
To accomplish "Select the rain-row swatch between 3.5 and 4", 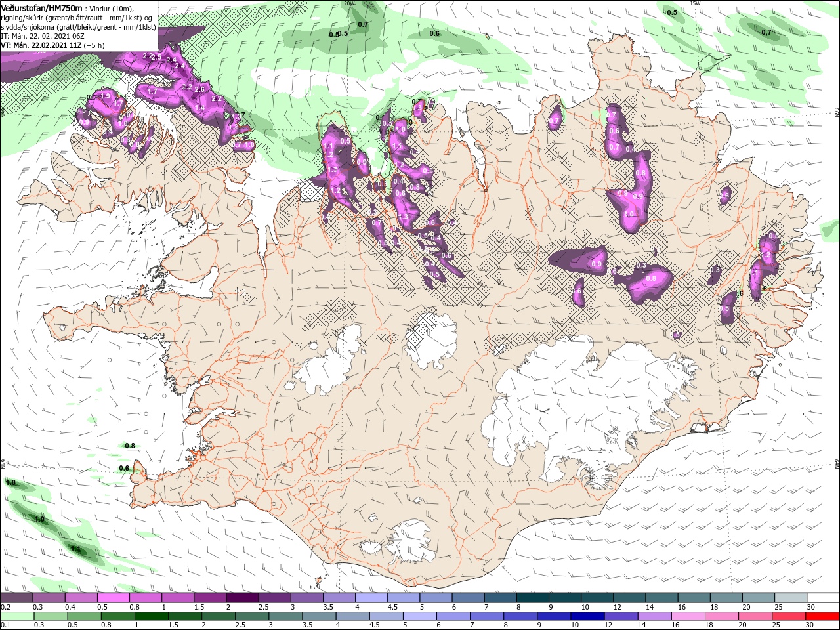I will [319, 616].
